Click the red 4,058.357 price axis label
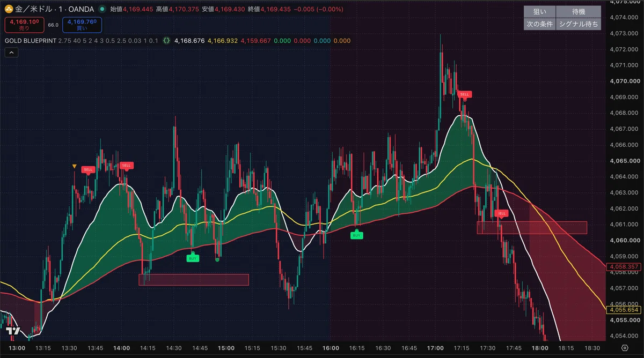The height and width of the screenshot is (358, 644). (623, 266)
